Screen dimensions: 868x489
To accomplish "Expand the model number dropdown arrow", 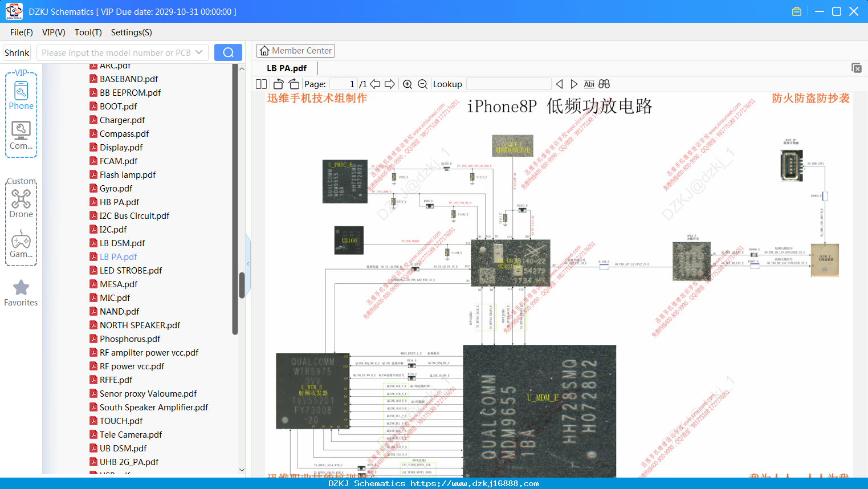I will [x=199, y=52].
